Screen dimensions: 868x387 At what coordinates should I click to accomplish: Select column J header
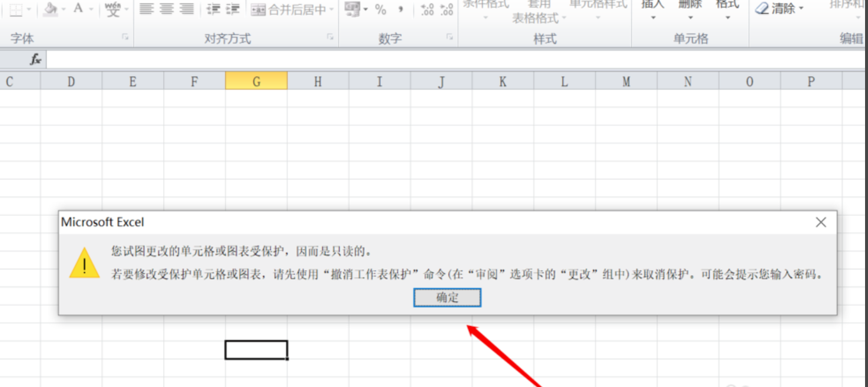[441, 81]
